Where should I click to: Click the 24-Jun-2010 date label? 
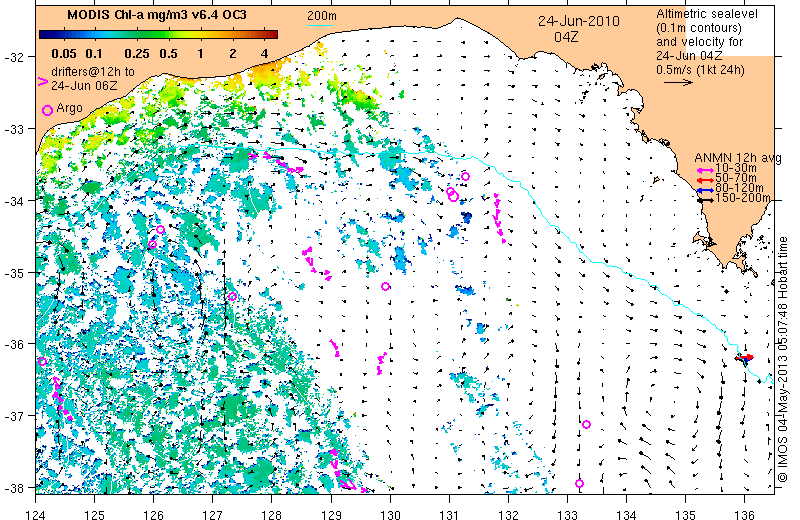pos(579,21)
